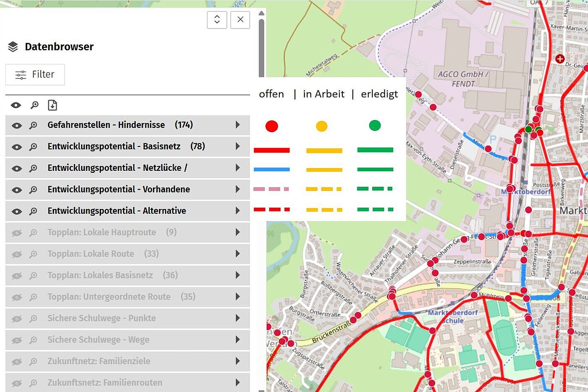Expand the Entwicklungspotential - Basisnetz row
The width and height of the screenshot is (588, 392).
(x=238, y=146)
